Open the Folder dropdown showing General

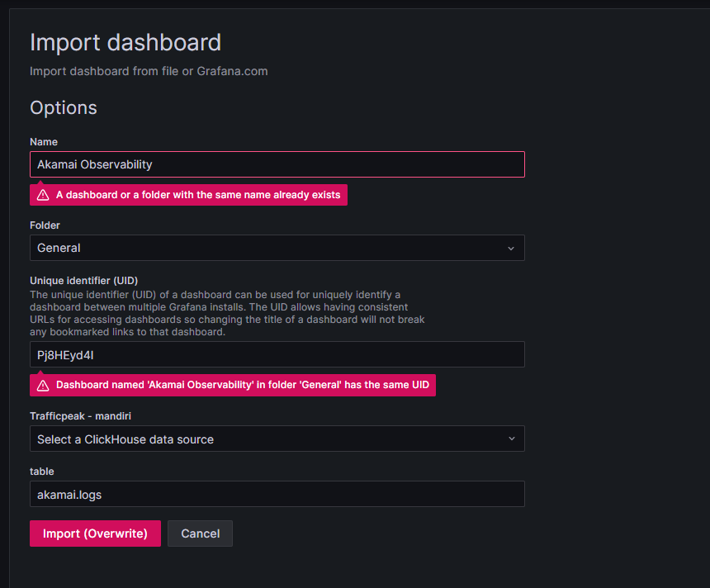277,248
